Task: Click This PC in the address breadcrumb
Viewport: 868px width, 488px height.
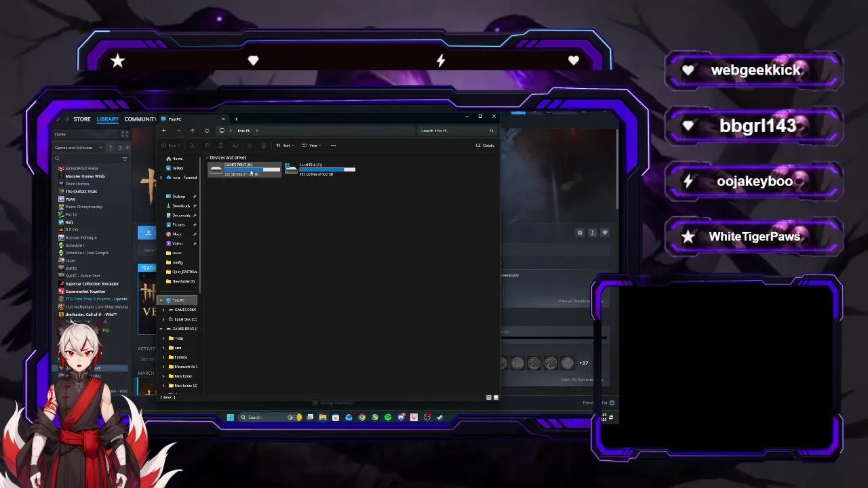Action: pos(243,131)
